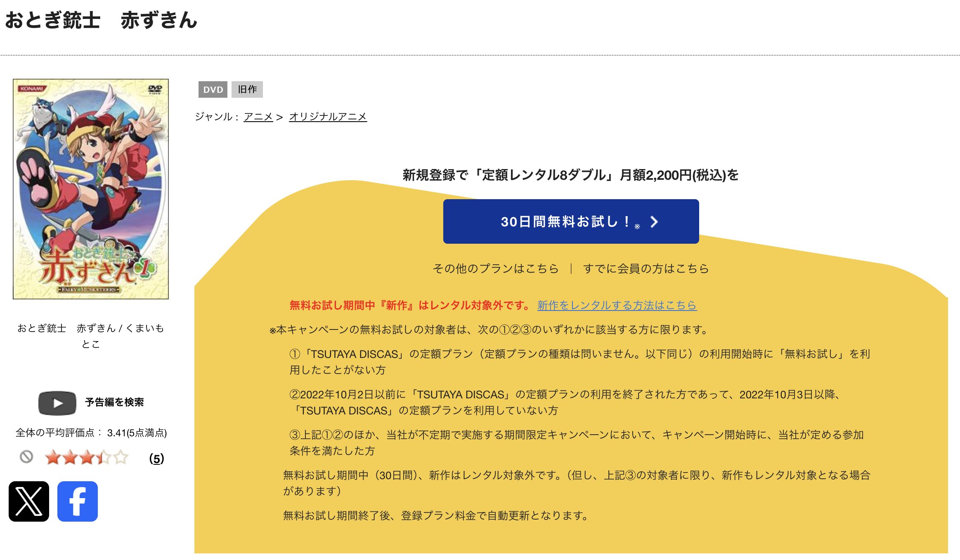The height and width of the screenshot is (560, 960).
Task: Click すでに会員の方はこちら link
Action: (646, 268)
